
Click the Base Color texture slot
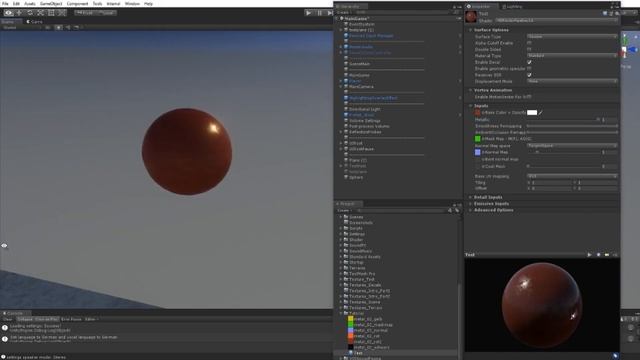477,112
